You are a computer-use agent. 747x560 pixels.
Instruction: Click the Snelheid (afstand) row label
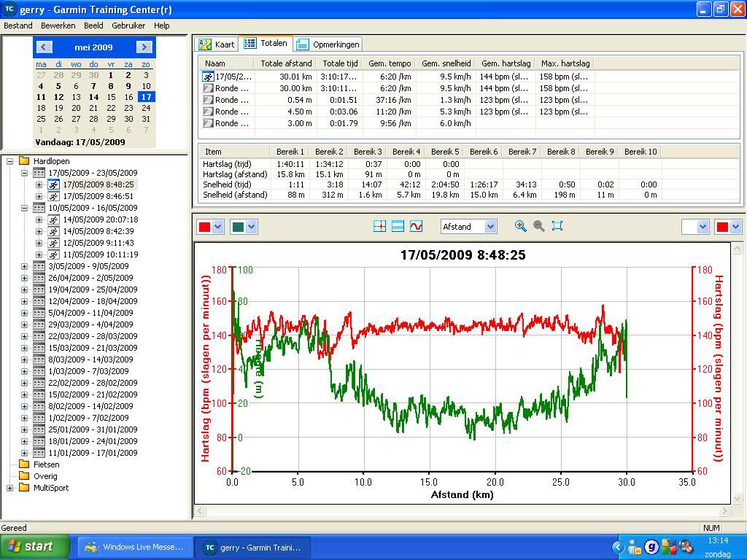(235, 195)
